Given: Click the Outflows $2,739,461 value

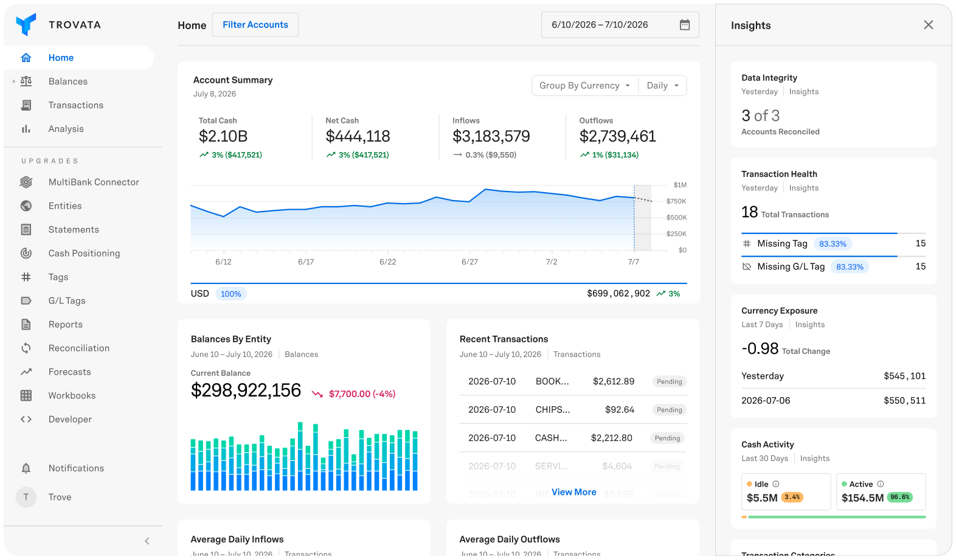Looking at the screenshot, I should pos(618,136).
